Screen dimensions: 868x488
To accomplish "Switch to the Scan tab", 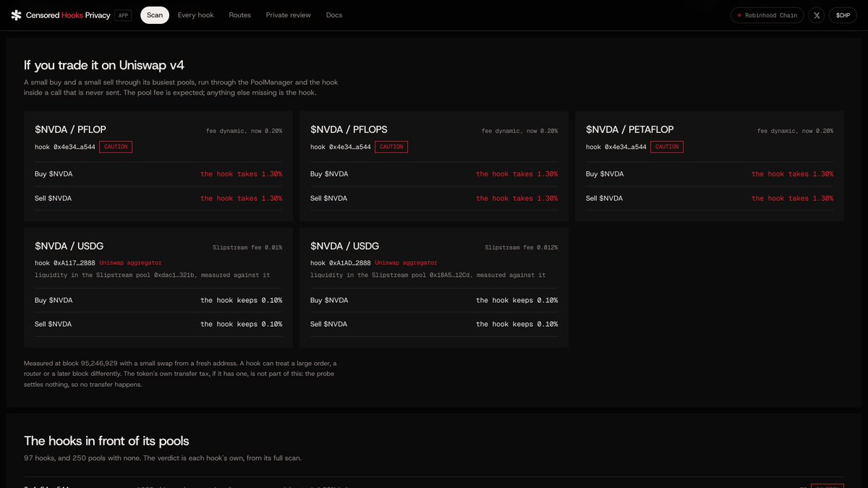I will [x=155, y=15].
